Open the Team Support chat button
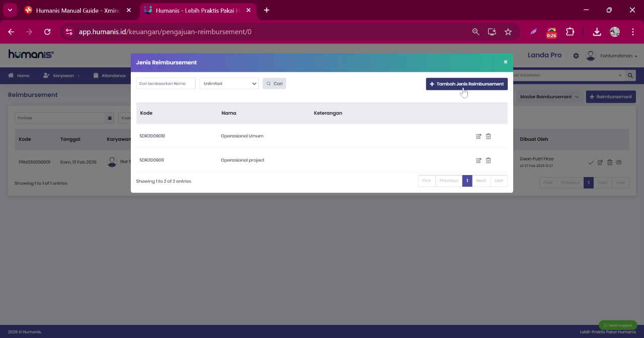This screenshot has height=338, width=644. [618, 325]
